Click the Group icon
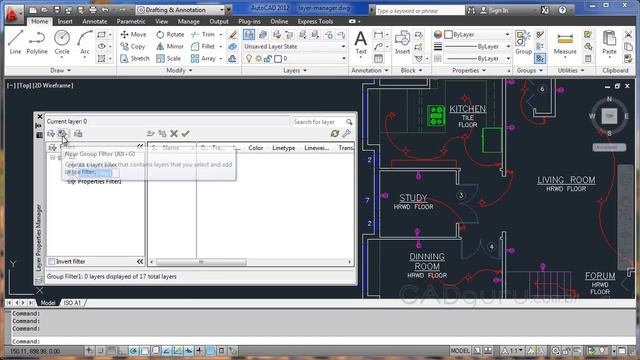 point(523,43)
